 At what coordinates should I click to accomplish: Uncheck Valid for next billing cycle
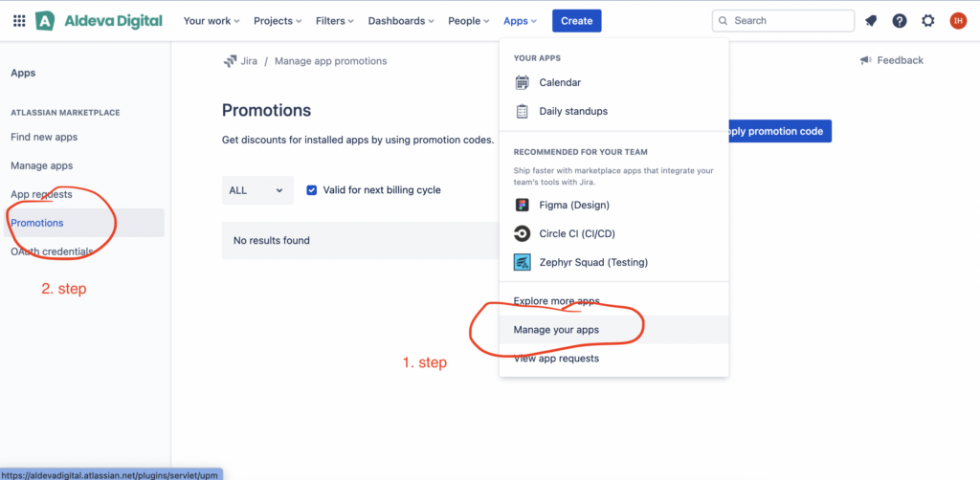[x=312, y=189]
